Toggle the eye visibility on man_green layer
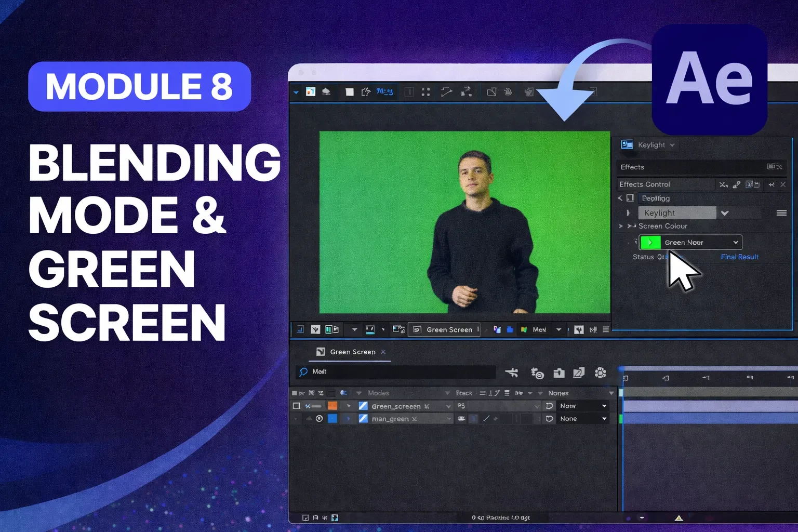 point(320,419)
